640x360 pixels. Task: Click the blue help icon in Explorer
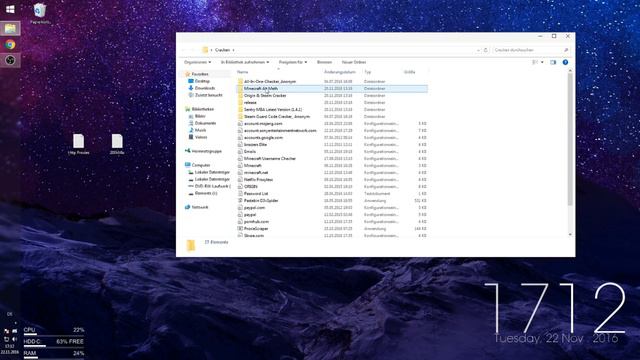pos(565,62)
